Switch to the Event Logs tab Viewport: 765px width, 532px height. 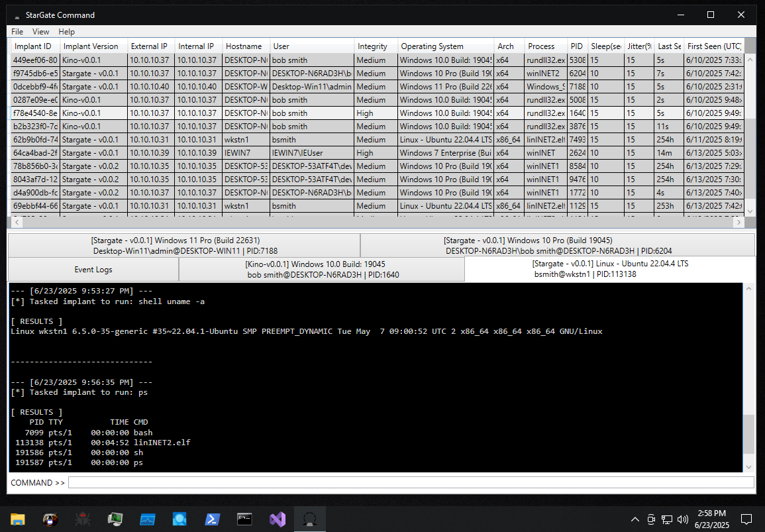click(93, 270)
